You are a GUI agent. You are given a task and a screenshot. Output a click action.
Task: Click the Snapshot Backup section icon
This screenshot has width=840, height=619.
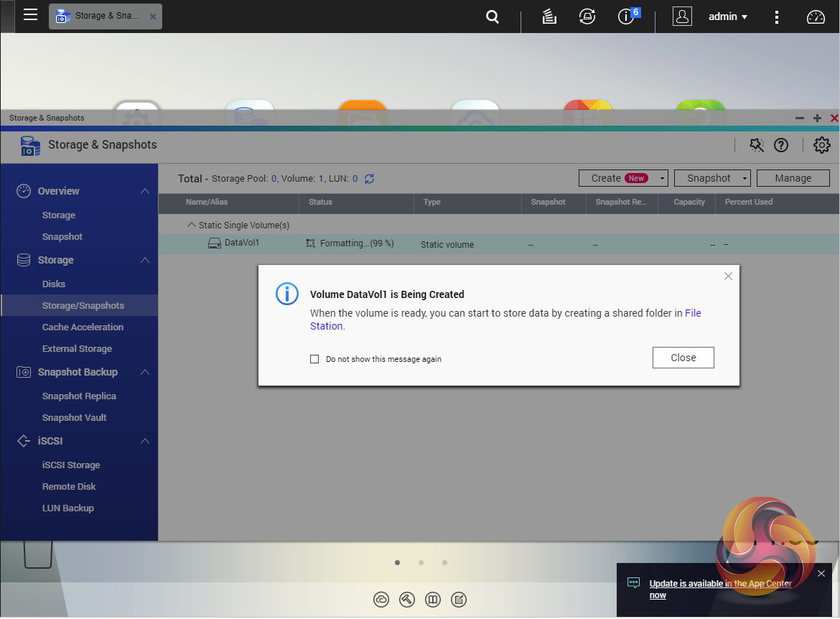24,372
